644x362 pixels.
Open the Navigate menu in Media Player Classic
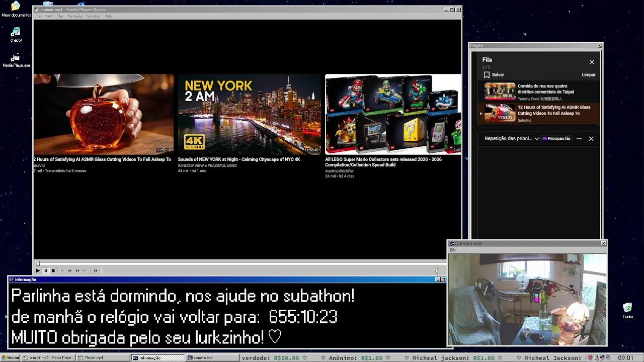(x=74, y=16)
